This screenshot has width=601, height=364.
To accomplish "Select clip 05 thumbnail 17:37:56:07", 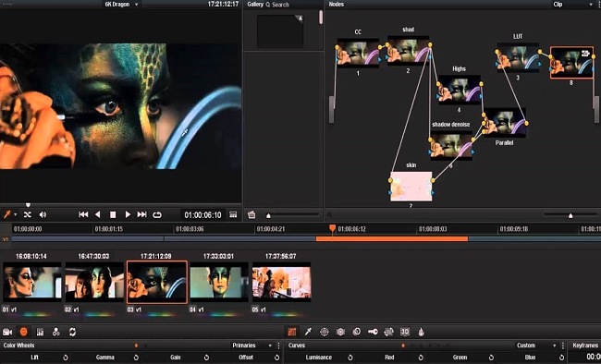I will [281, 282].
